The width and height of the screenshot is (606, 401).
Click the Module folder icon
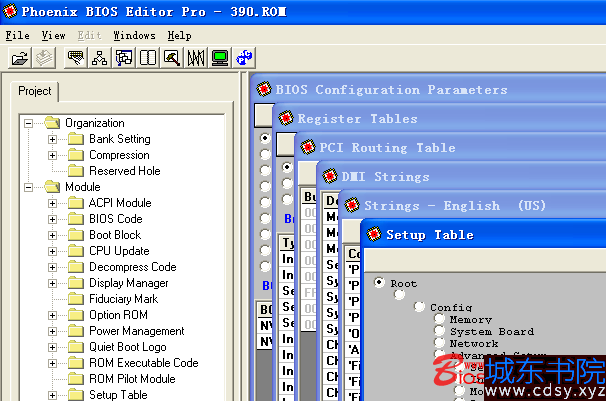pyautogui.click(x=52, y=187)
